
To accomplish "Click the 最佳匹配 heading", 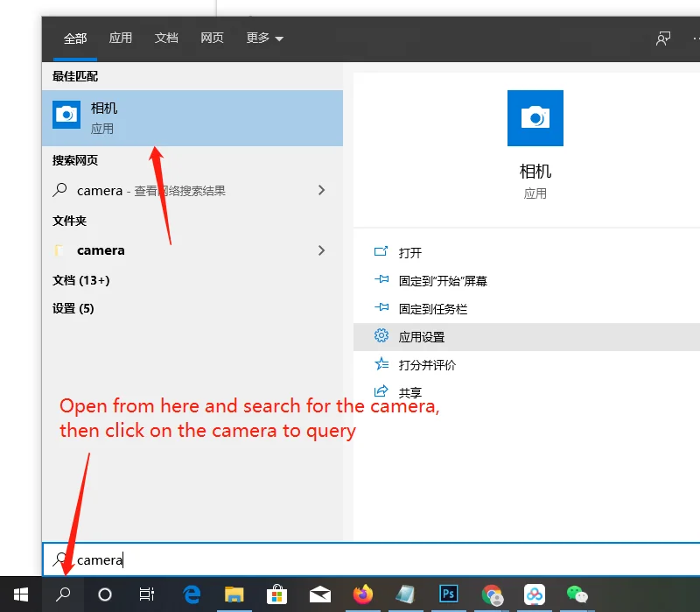I will 75,76.
